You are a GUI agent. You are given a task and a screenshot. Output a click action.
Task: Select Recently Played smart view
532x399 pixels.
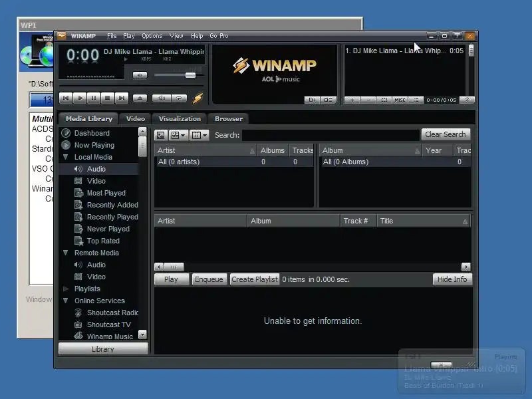[x=112, y=217]
